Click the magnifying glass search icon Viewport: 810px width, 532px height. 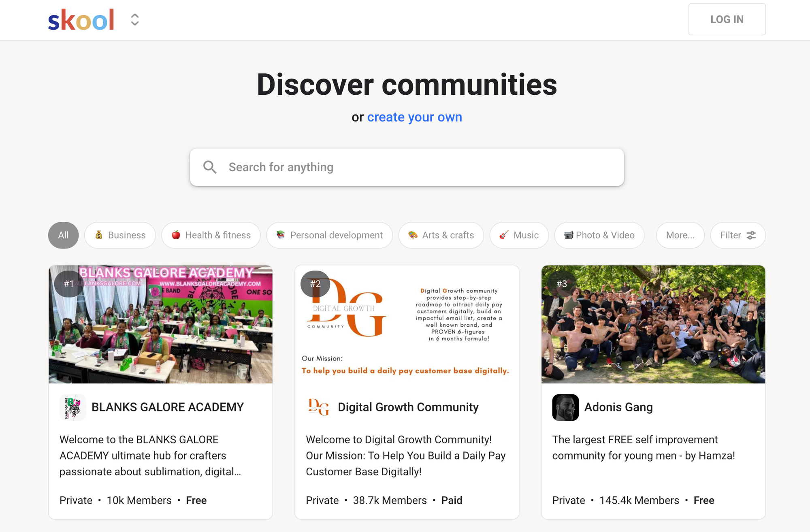[x=210, y=167]
